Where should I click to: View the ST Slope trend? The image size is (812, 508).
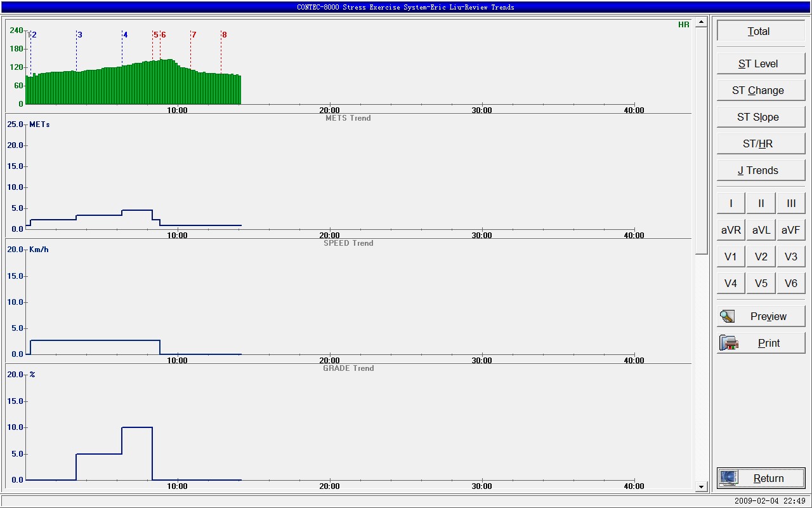point(760,117)
